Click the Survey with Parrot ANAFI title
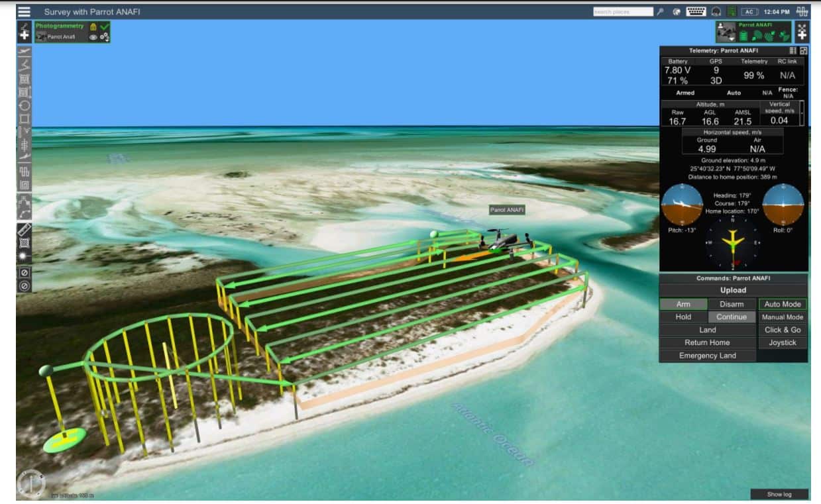821x504 pixels. [x=92, y=12]
